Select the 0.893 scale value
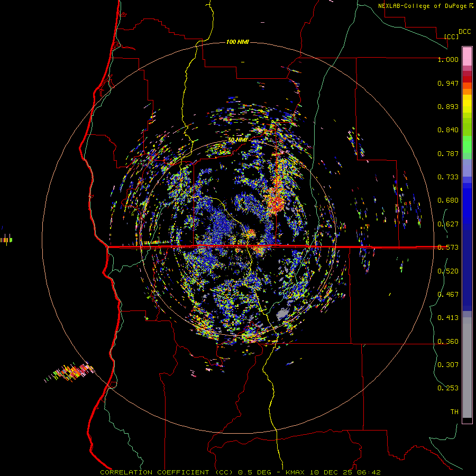The width and height of the screenshot is (476, 476). [x=448, y=106]
